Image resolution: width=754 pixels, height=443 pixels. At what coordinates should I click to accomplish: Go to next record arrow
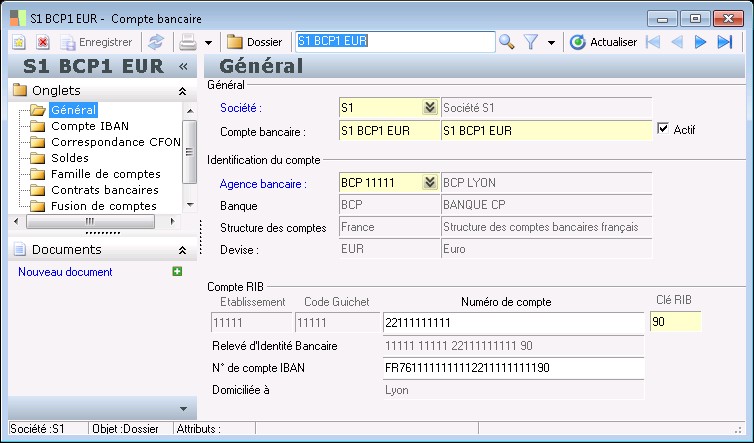(x=700, y=42)
